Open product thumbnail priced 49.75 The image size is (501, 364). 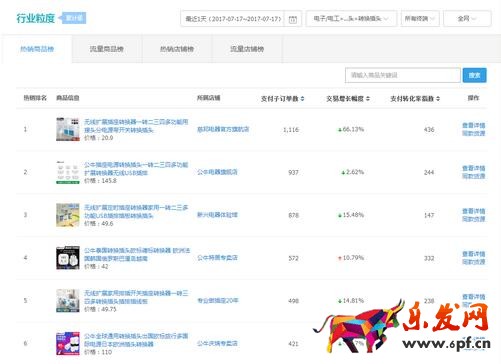[68, 301]
